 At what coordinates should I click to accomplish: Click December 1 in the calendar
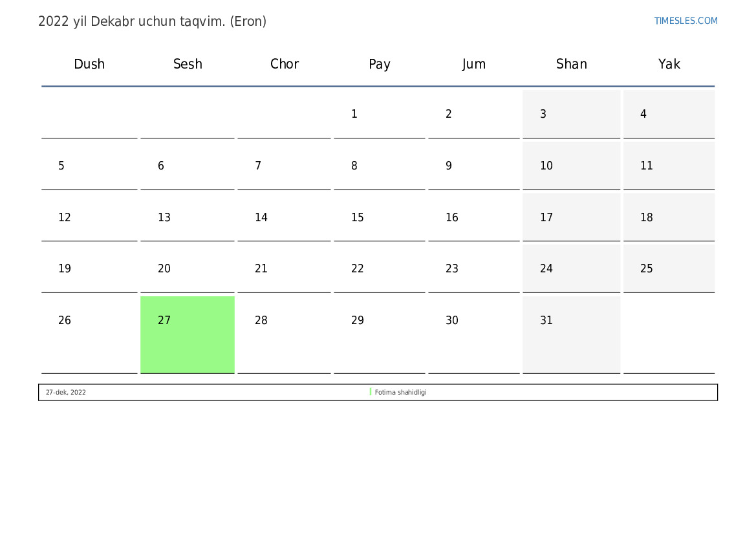[354, 114]
